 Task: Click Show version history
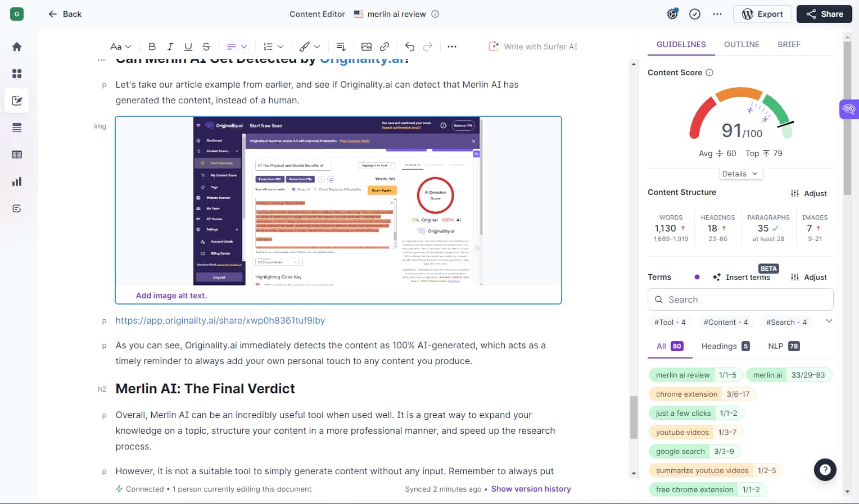pos(531,489)
